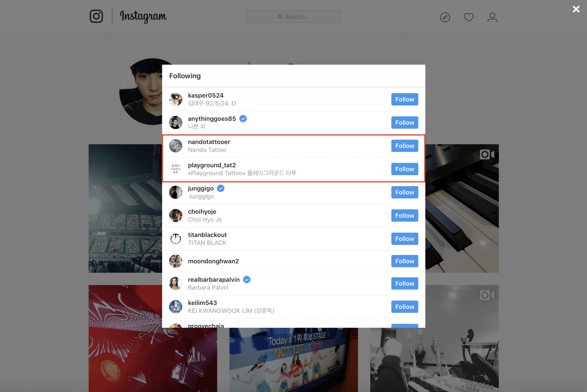Image resolution: width=587 pixels, height=392 pixels.
Task: Open the playground_tat2 username link
Action: [212, 165]
